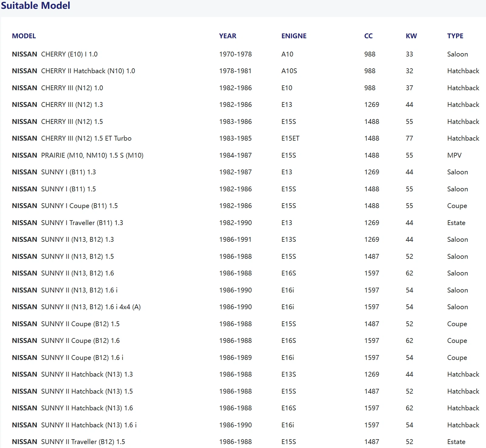Click year 1983-1985
The image size is (486, 448).
pyautogui.click(x=236, y=138)
